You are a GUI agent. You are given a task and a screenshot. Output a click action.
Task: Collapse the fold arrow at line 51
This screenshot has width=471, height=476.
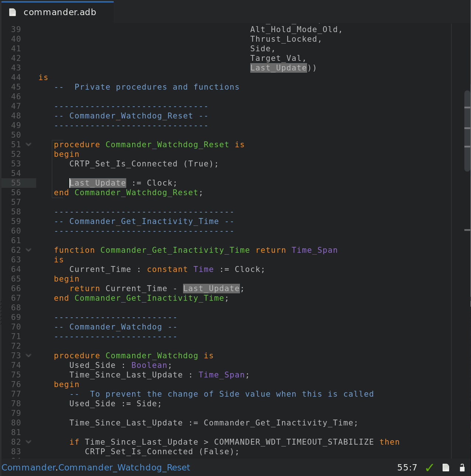click(x=28, y=145)
